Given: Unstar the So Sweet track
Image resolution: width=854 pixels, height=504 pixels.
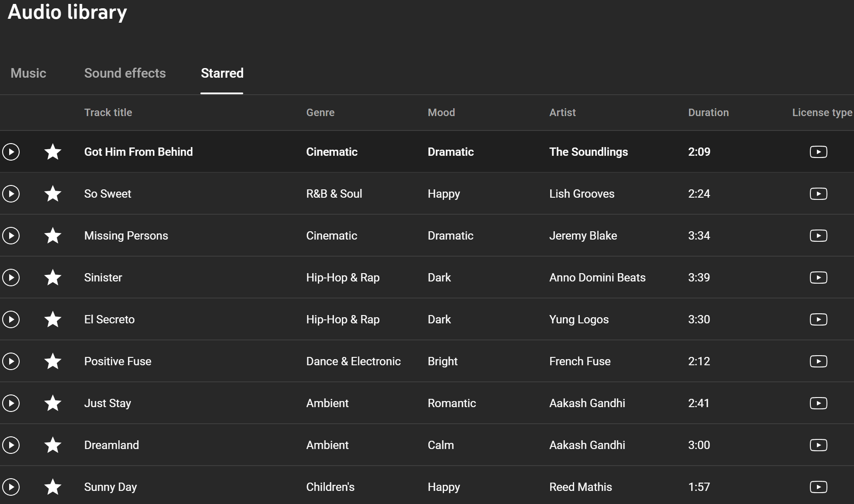Looking at the screenshot, I should [x=53, y=193].
